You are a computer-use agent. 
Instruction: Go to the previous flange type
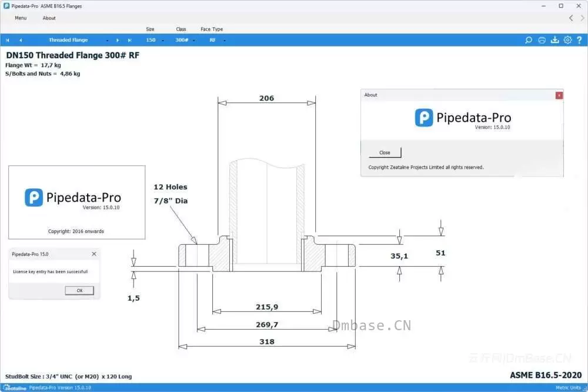click(21, 40)
